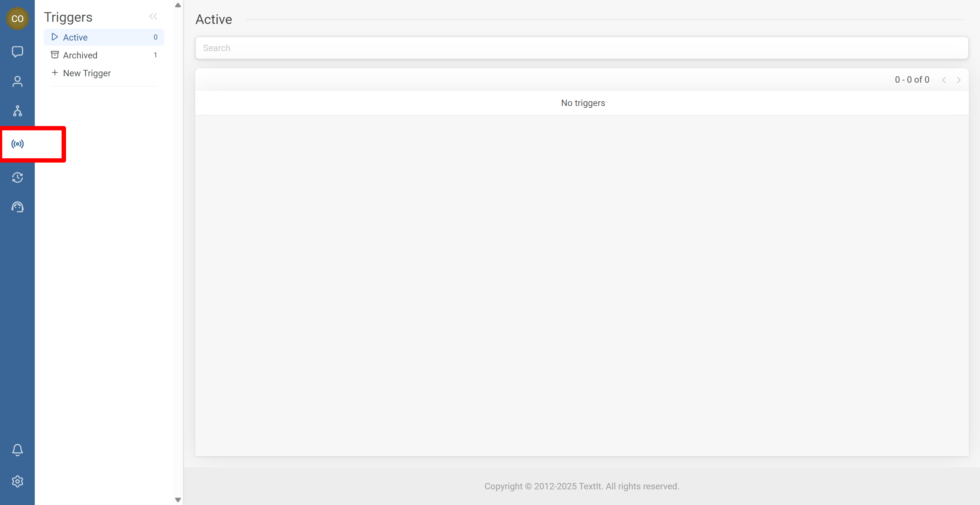Image resolution: width=980 pixels, height=505 pixels.
Task: Open the Tickets headset agent icon
Action: click(17, 207)
